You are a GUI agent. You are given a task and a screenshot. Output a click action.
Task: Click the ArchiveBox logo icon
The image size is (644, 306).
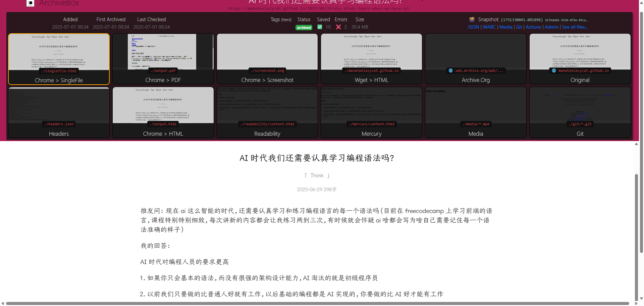[x=30, y=3]
